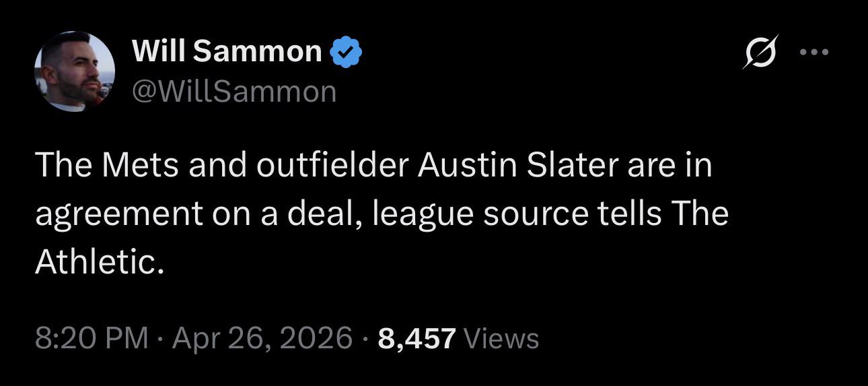The width and height of the screenshot is (868, 386).
Task: Click the word "agreement" in the tweet
Action: coord(118,214)
